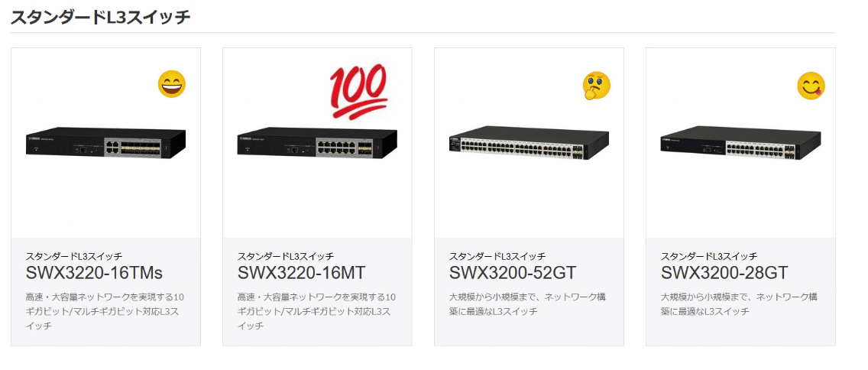This screenshot has height=370, width=868.
Task: Select the SWX3220-16TMs model name
Action: coord(94,272)
